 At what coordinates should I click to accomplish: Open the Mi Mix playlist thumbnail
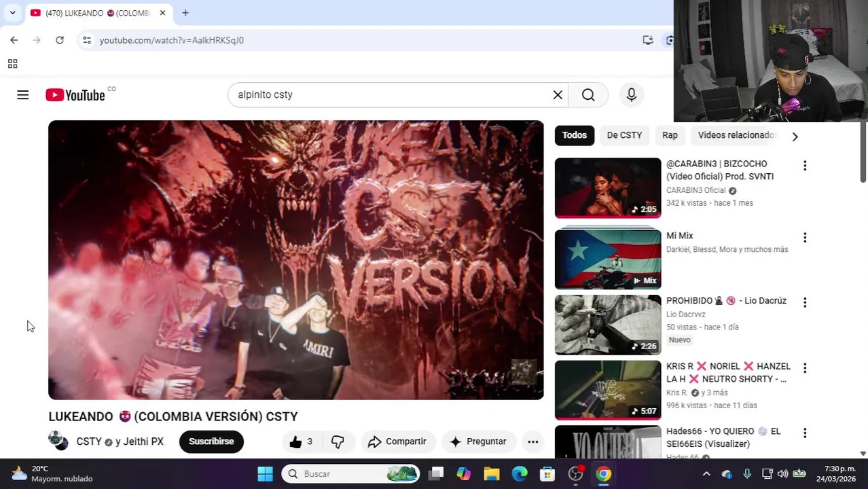pos(608,259)
